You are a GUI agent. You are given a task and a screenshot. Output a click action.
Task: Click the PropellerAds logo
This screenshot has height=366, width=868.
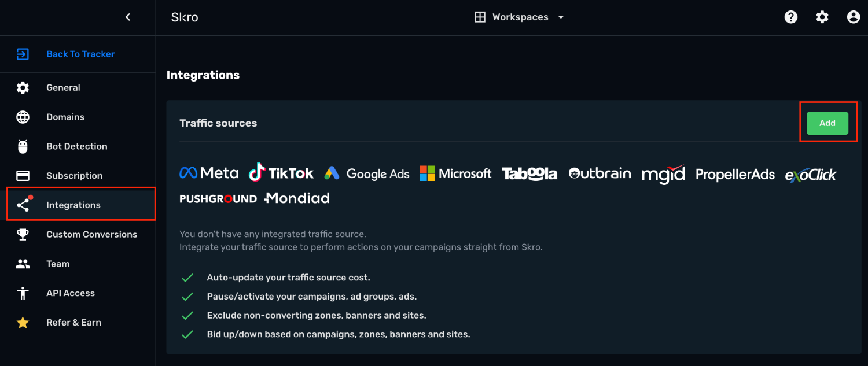[735, 175]
